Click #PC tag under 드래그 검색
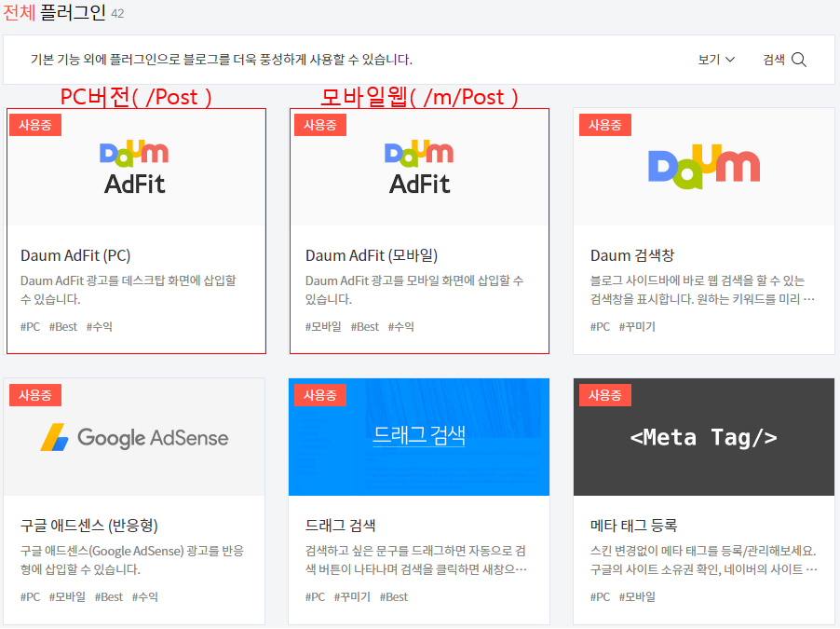 pyautogui.click(x=315, y=596)
